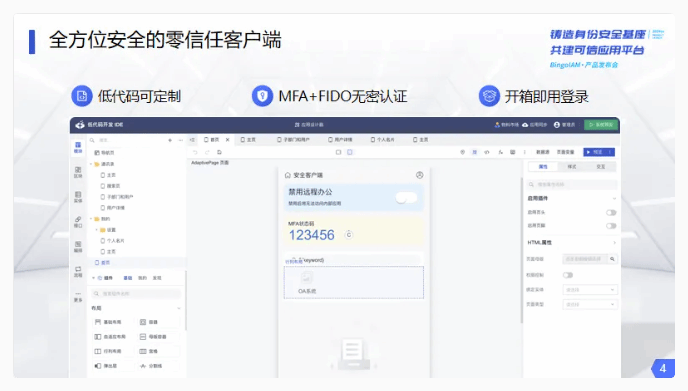
Task: Collapse the second top-level folder in page tree
Action: [92, 219]
